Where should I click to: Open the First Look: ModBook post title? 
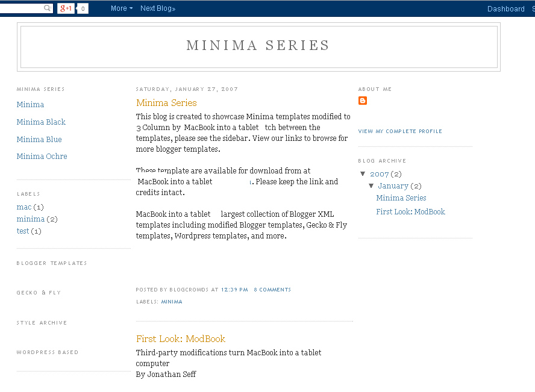tap(181, 339)
